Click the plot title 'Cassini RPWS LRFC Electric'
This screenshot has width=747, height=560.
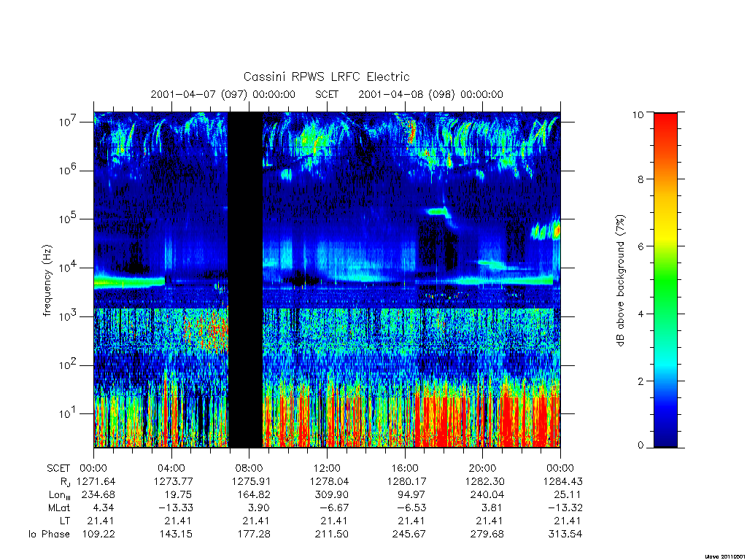(326, 77)
